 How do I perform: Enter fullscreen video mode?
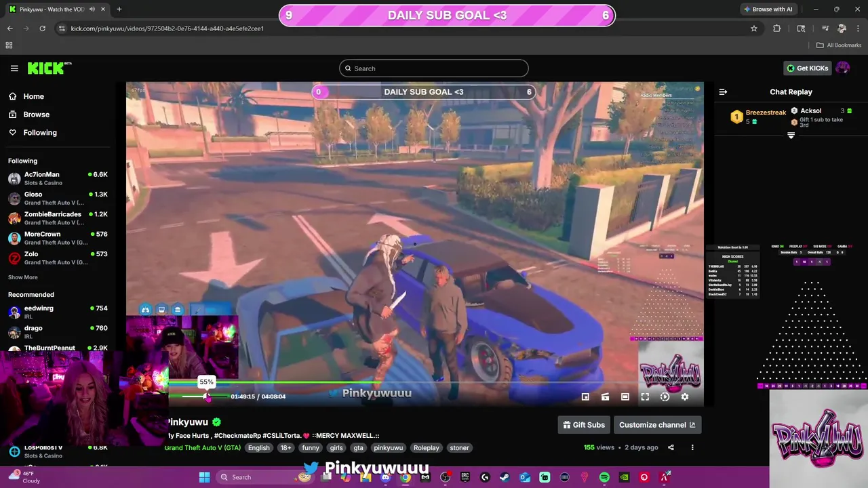click(x=645, y=397)
